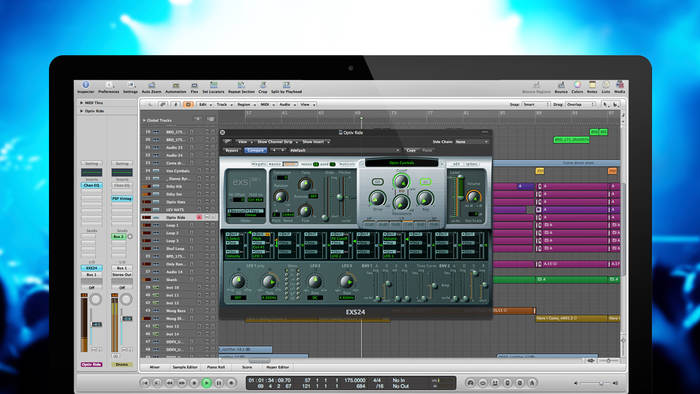Switch to the Sample Editor tab
700x394 pixels.
coord(185,367)
